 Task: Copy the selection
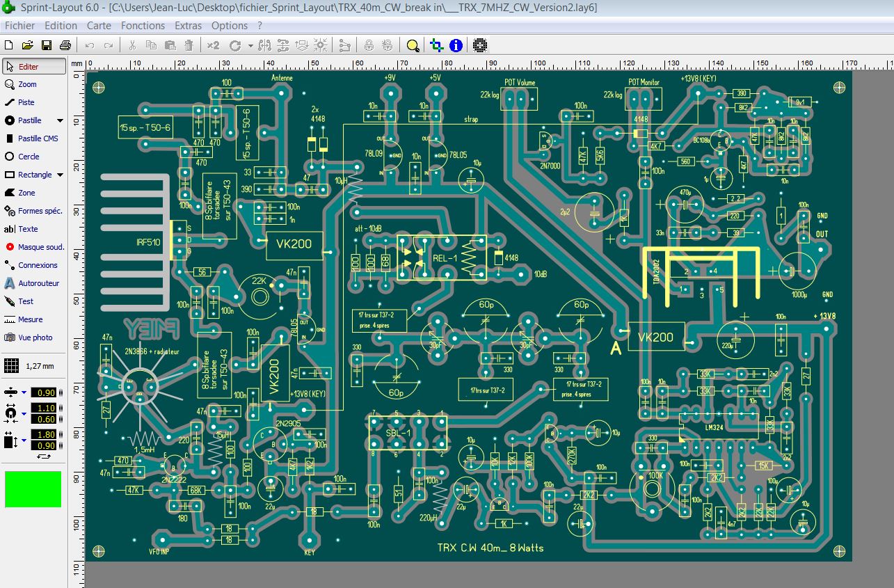tap(151, 45)
